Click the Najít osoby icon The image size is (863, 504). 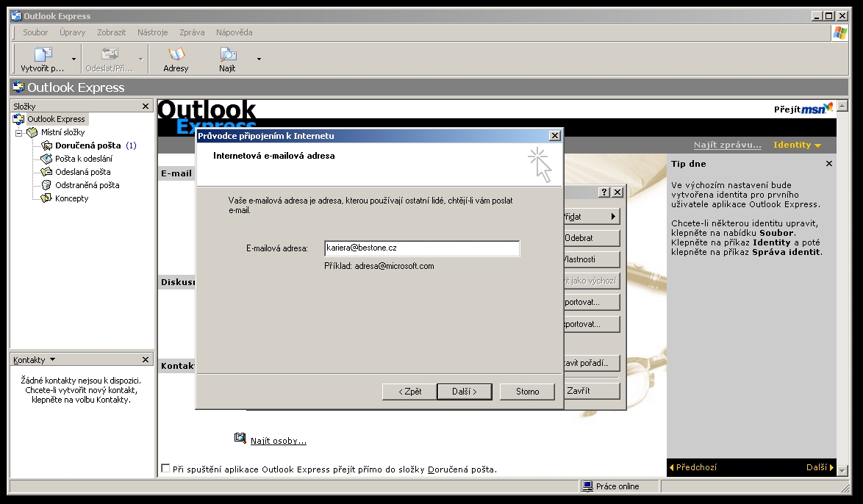[x=240, y=438]
